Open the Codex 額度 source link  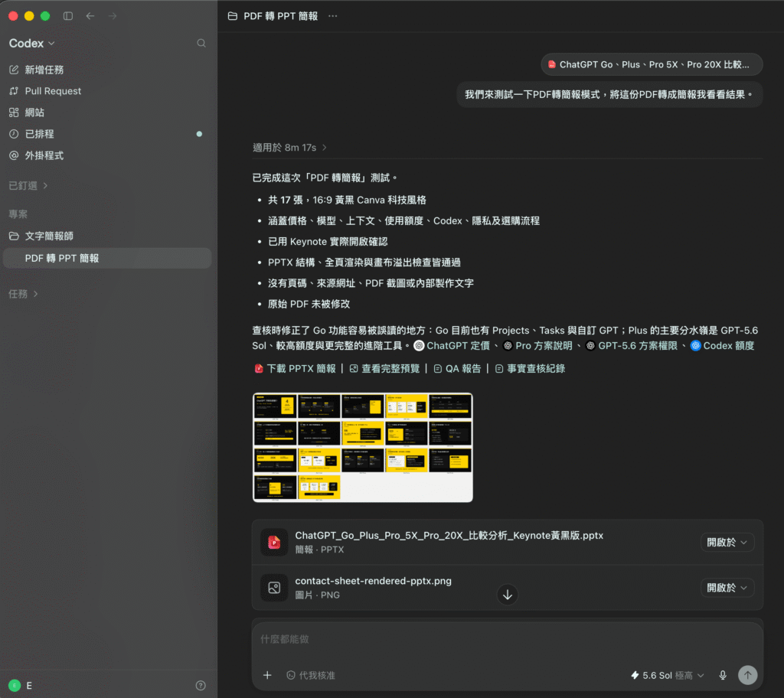(723, 345)
